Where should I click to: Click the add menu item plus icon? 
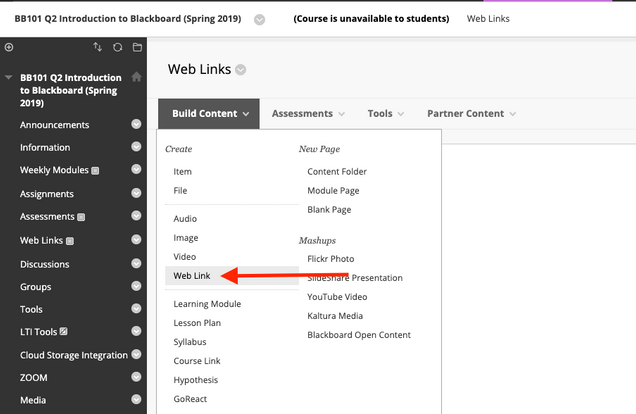9,47
